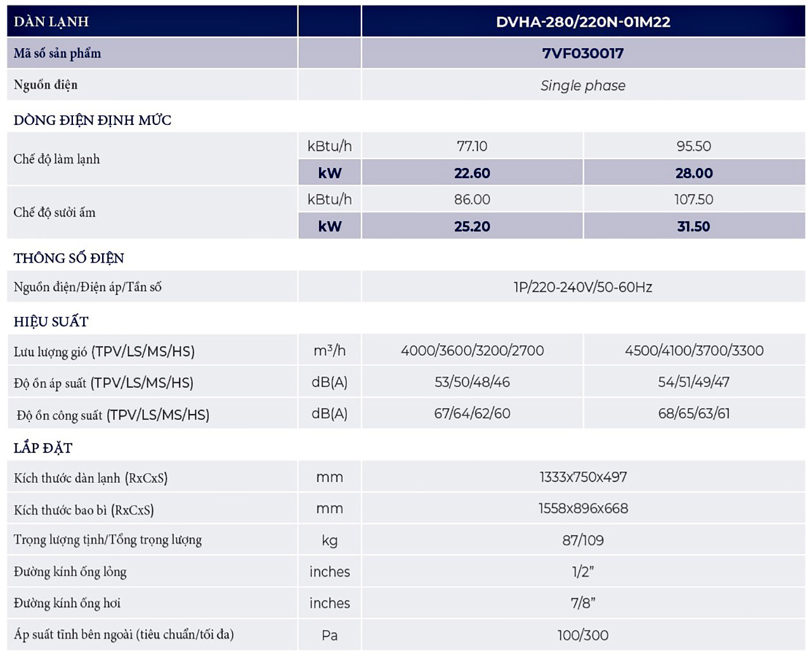
Task: Click the HIỆU SUẤT section heading
Action: tap(51, 321)
